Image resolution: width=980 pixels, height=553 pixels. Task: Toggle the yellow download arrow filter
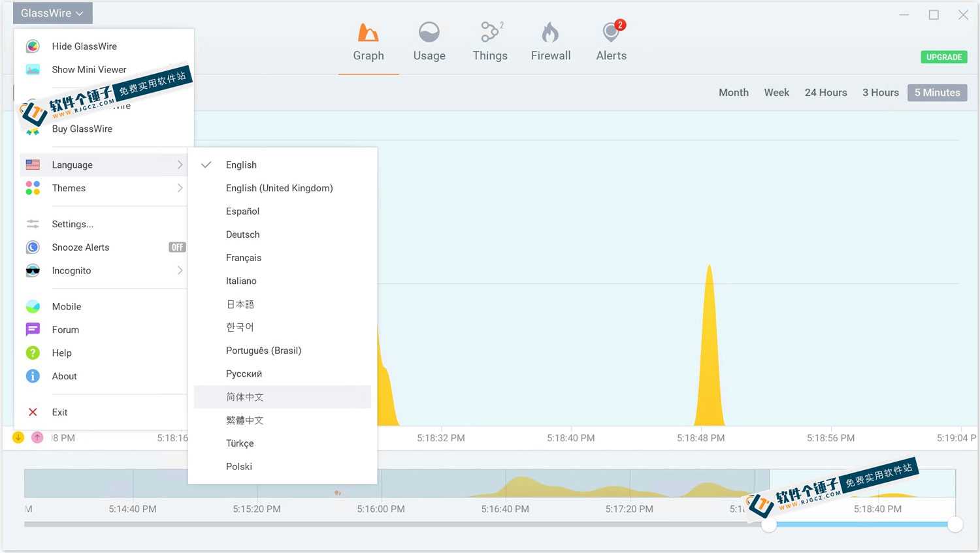coord(18,437)
